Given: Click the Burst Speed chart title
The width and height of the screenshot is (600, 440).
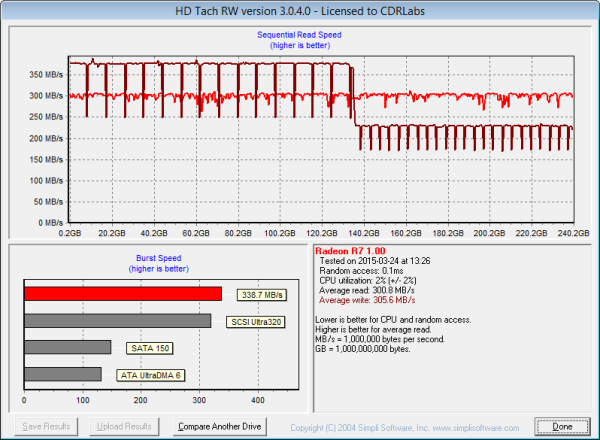Looking at the screenshot, I should [157, 258].
